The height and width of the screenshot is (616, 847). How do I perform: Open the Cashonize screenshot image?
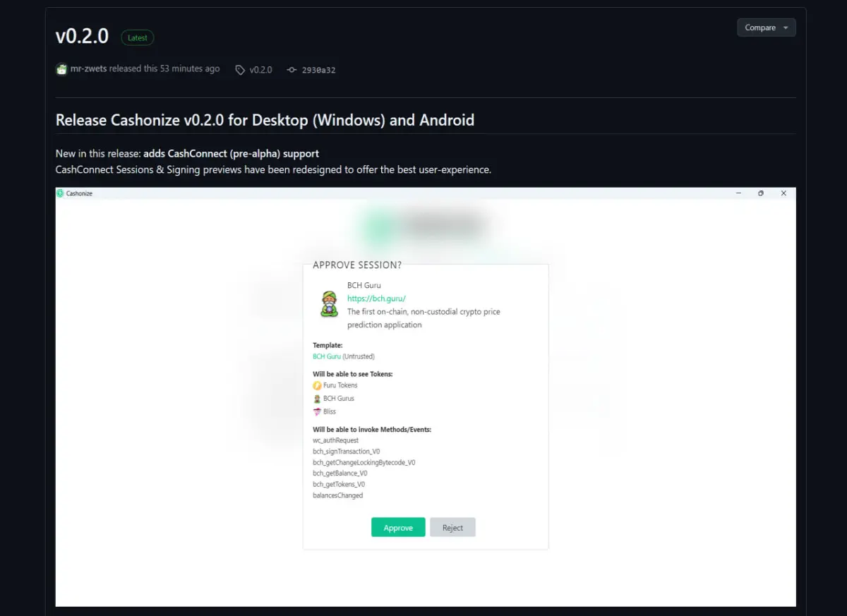(426, 397)
